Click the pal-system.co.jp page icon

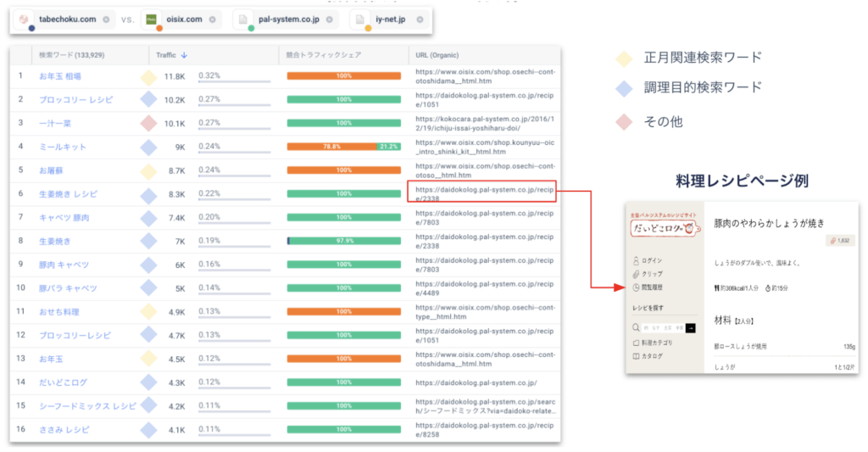243,19
